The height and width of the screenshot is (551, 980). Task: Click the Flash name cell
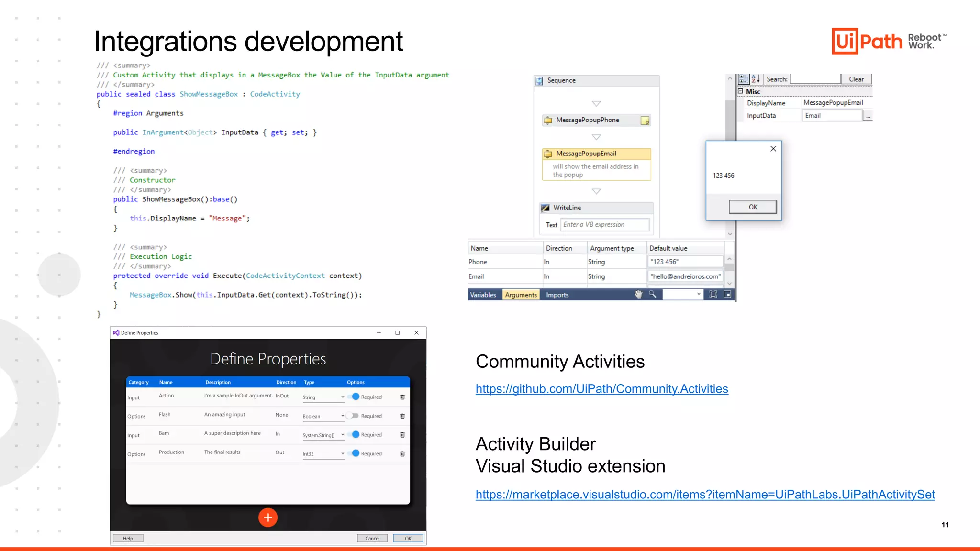click(x=165, y=415)
